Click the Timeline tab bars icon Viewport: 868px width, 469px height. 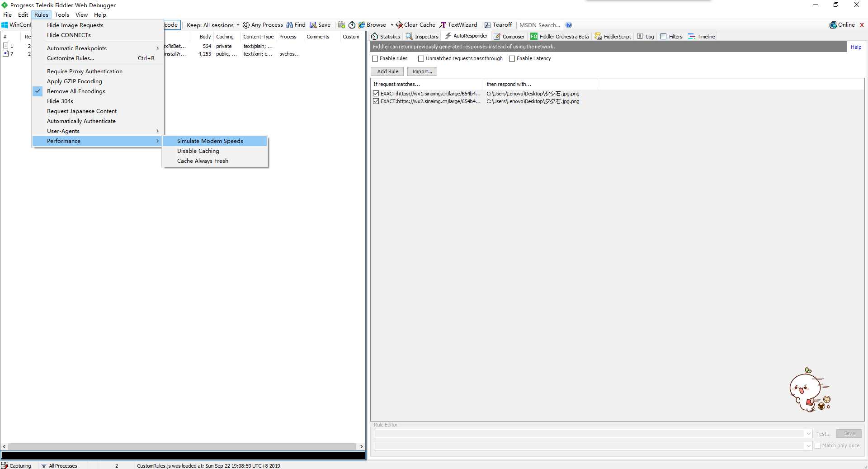pyautogui.click(x=692, y=36)
